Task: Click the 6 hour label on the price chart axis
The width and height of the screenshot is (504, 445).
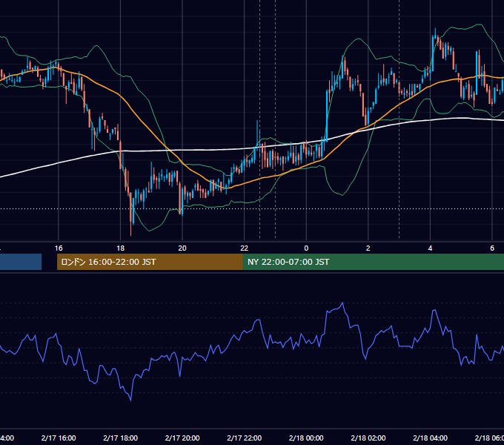Action: point(492,248)
